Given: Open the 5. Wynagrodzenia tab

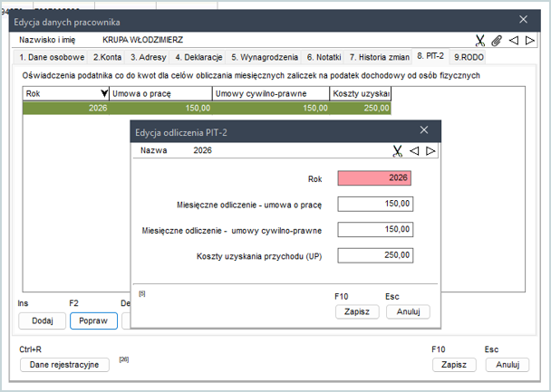Looking at the screenshot, I should click(x=265, y=57).
